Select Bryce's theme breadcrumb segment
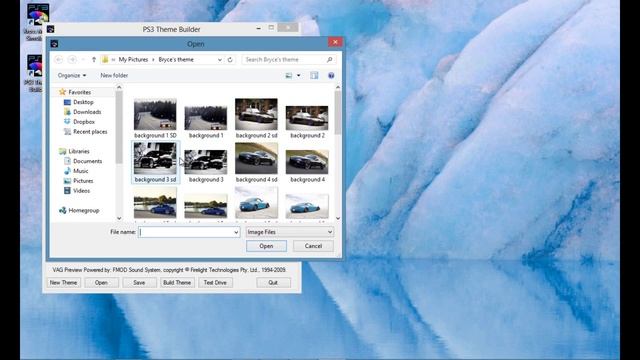Screen dimensions: 640x360 point(176,60)
